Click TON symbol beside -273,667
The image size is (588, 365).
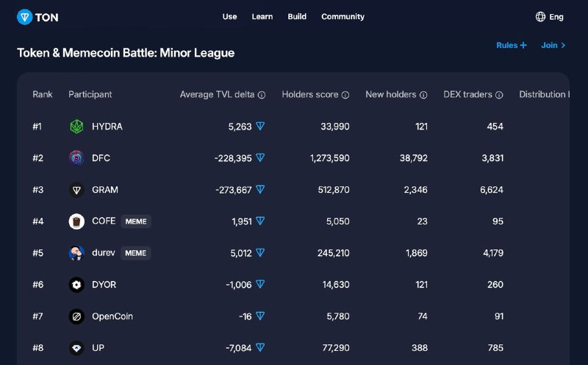tap(260, 189)
